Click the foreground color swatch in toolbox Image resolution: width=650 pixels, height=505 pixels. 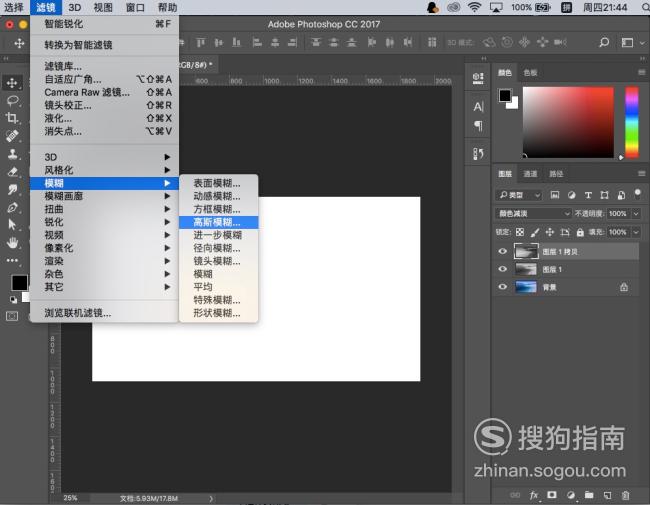[19, 283]
